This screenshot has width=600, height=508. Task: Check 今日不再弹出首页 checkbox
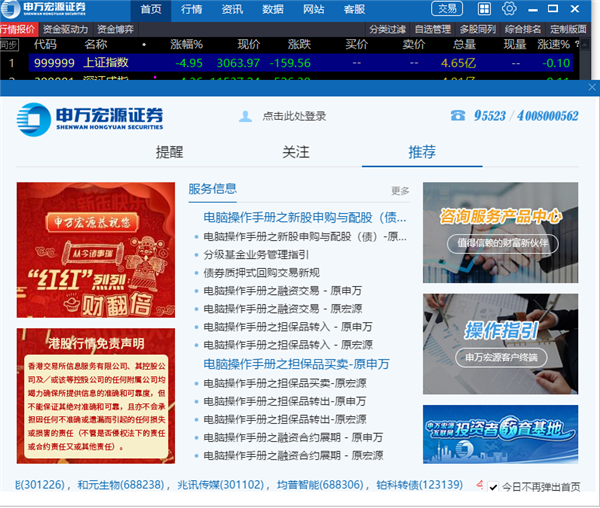(493, 487)
